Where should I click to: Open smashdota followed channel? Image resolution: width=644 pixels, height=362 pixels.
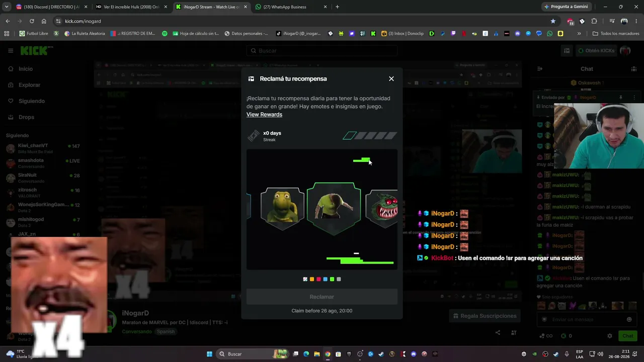[x=44, y=163]
